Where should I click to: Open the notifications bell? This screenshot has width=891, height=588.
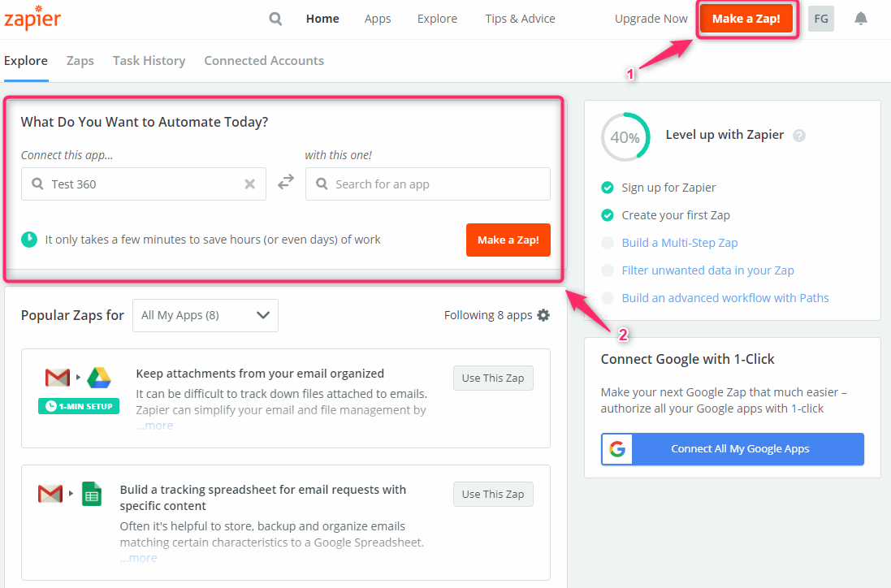coord(861,19)
